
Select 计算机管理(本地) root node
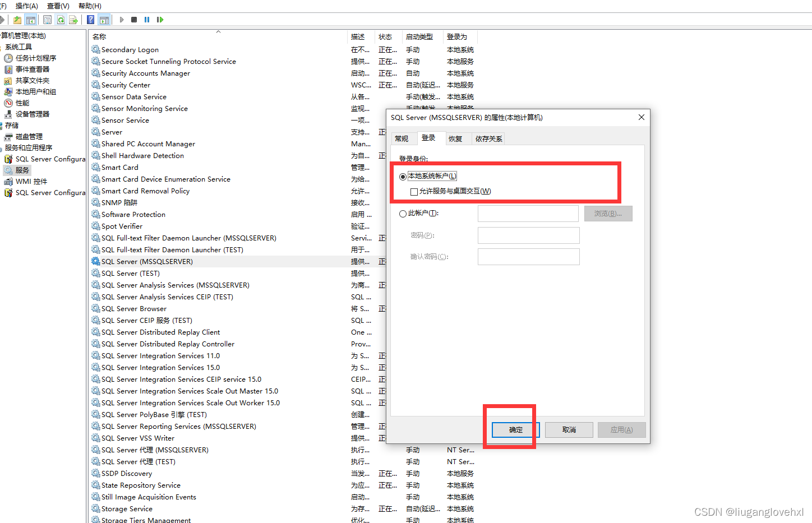[x=23, y=36]
